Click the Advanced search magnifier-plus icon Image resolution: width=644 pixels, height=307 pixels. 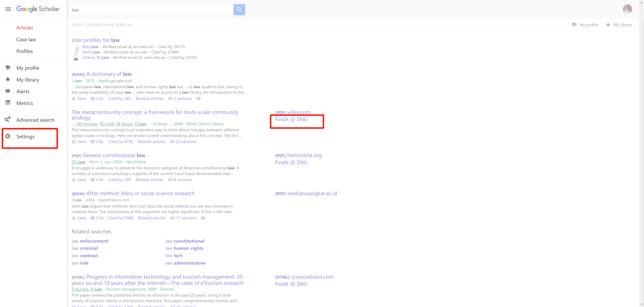8,119
